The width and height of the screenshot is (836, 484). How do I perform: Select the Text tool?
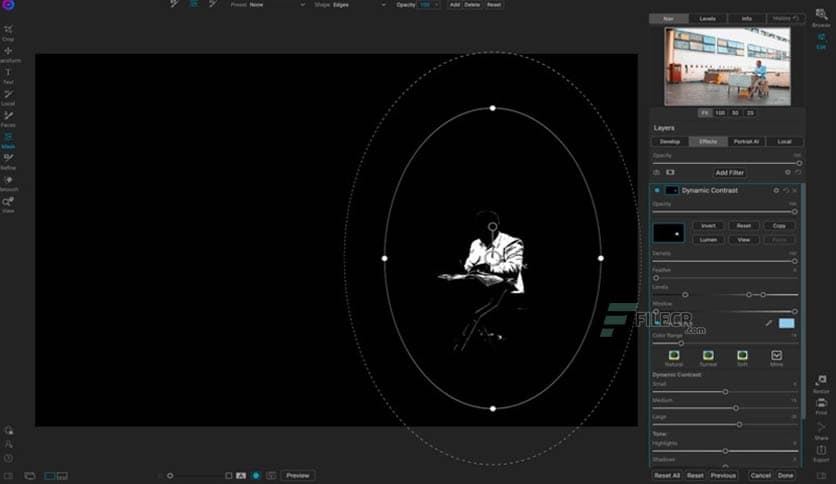tap(8, 74)
